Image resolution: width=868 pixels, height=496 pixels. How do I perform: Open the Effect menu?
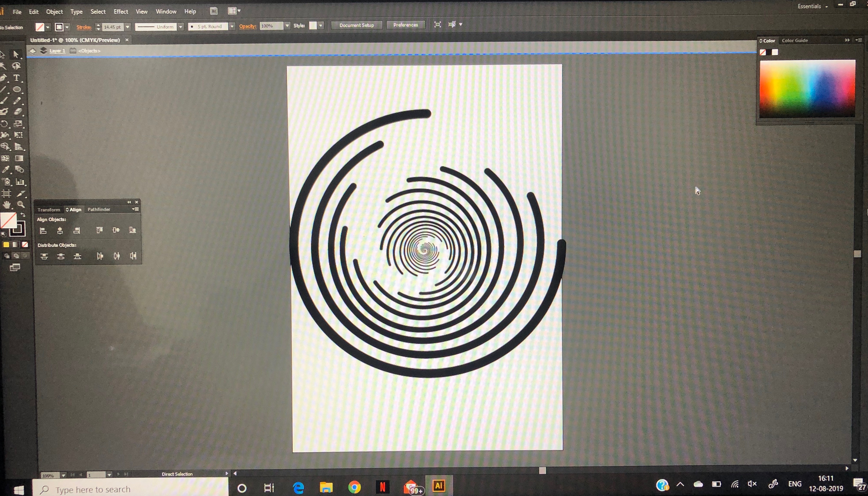(x=121, y=11)
